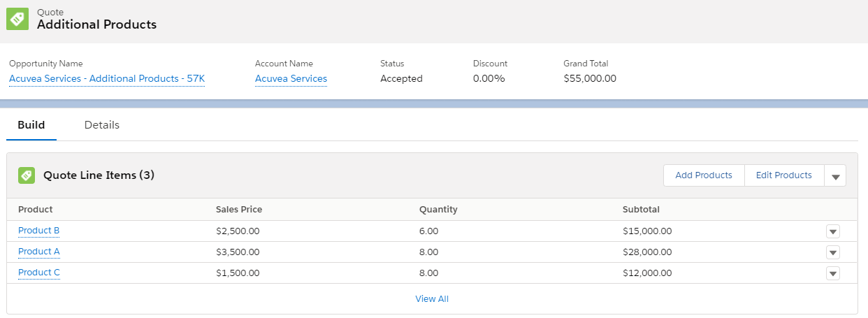Click the Quote Line Items tag icon
Viewport: 868px width, 318px height.
click(27, 175)
